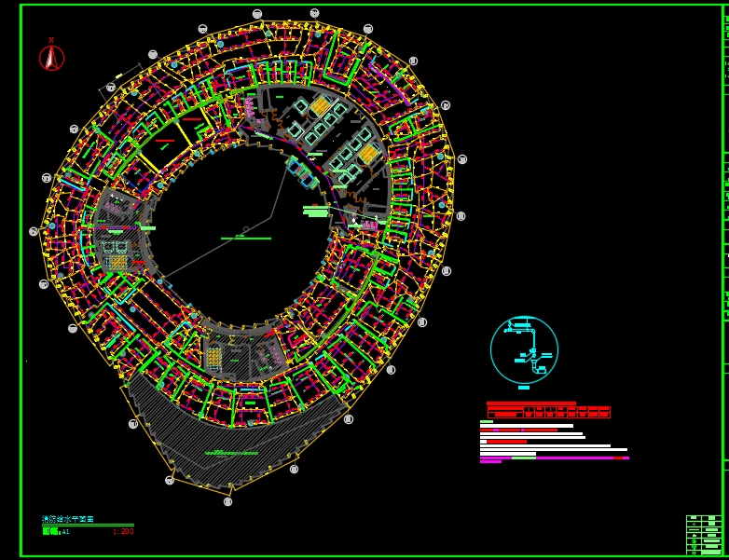729x560 pixels.
Task: Select the green text in the hatched area
Action: pos(231,453)
